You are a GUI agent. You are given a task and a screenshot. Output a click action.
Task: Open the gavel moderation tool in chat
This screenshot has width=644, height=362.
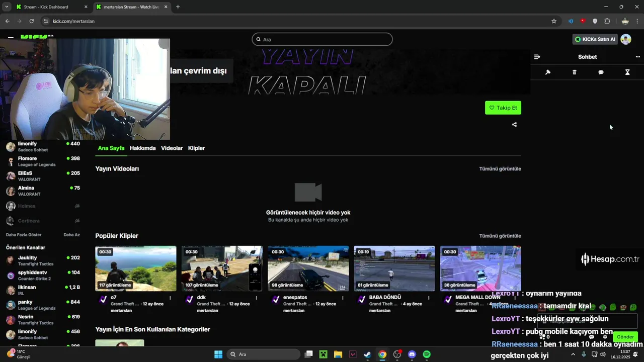point(548,72)
